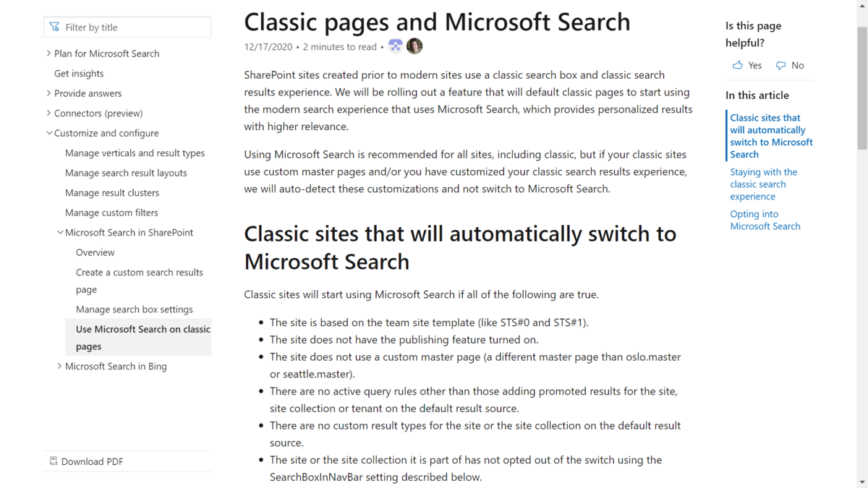
Task: Click the scrollbar down arrow
Action: 861,481
